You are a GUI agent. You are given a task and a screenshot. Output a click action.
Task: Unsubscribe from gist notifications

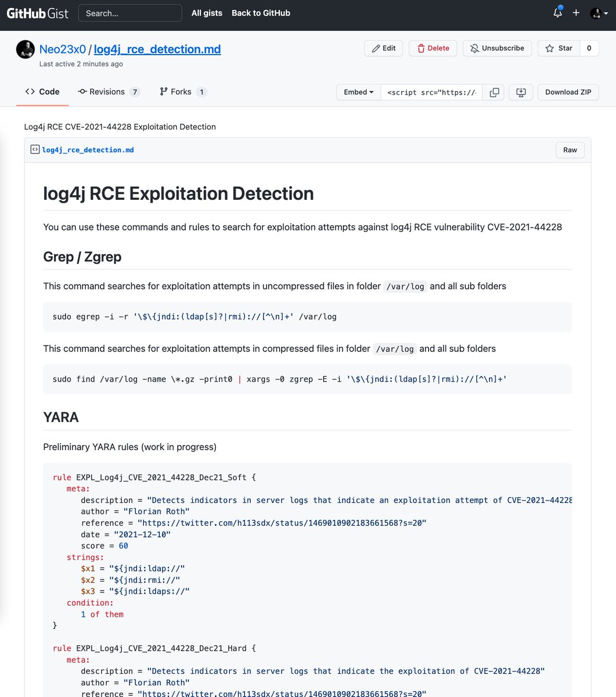(498, 48)
